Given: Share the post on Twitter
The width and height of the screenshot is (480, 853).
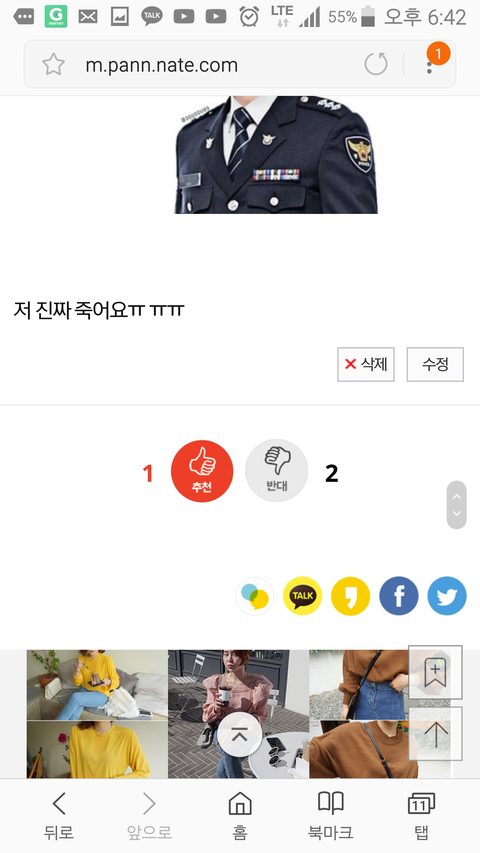Looking at the screenshot, I should 447,596.
